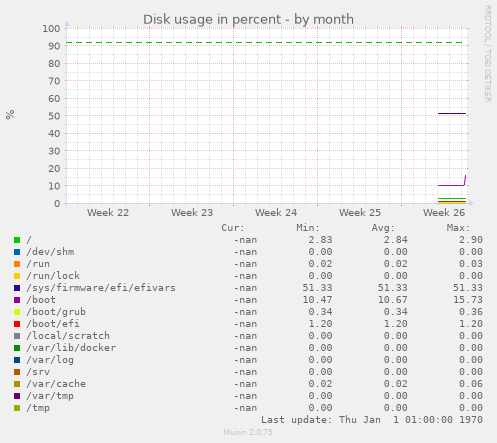Click the dark blue efivars line in graph
497x443 pixels.
(452, 114)
